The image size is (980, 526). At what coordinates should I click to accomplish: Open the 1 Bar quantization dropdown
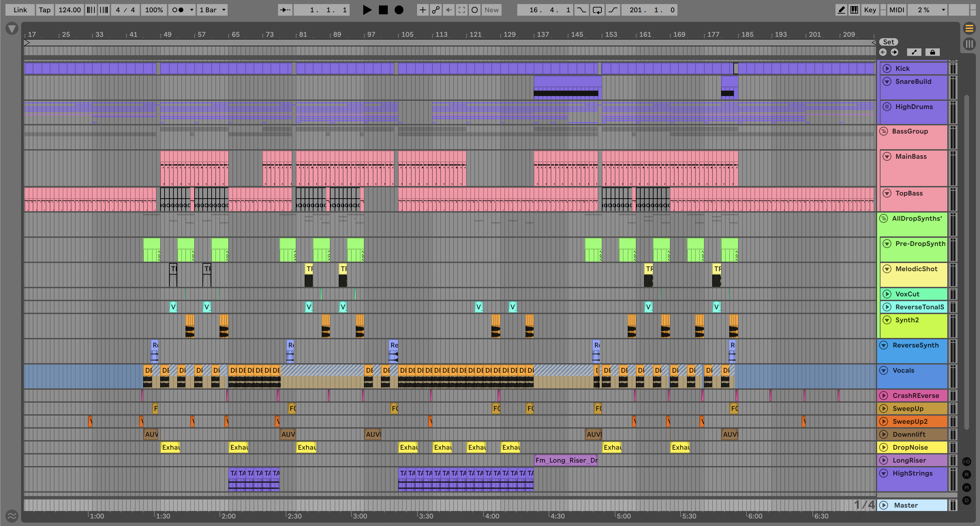(x=212, y=10)
